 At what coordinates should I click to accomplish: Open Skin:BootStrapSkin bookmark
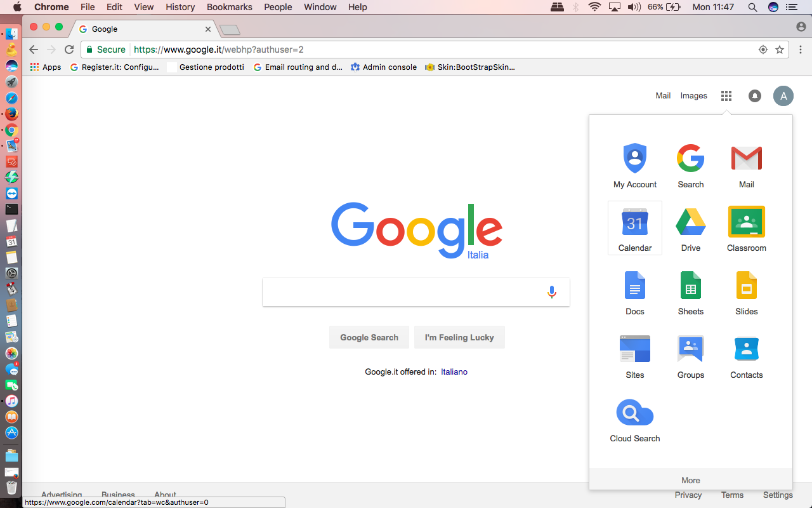pos(470,67)
